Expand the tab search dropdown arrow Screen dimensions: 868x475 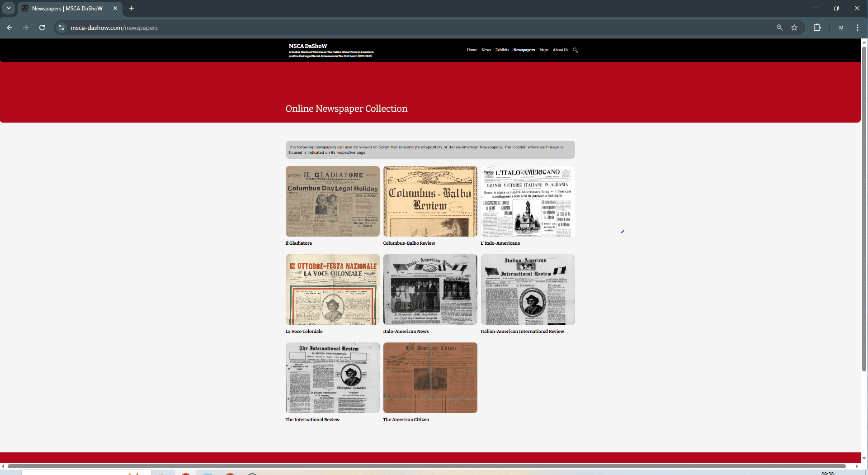(x=8, y=8)
